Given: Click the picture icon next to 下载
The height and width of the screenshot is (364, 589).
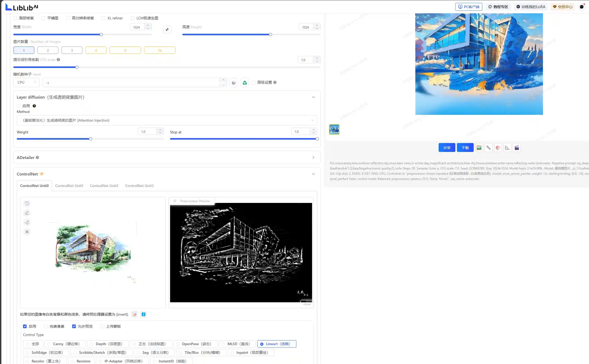Looking at the screenshot, I should click(x=479, y=148).
